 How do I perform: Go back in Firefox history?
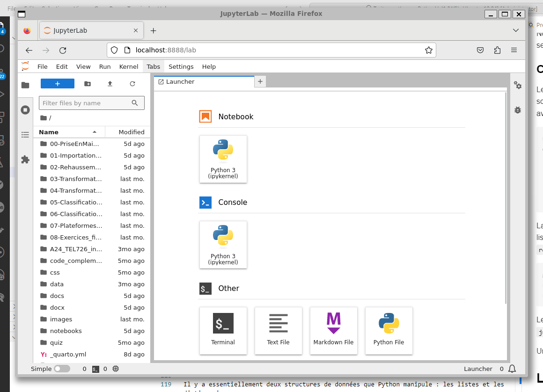point(29,50)
